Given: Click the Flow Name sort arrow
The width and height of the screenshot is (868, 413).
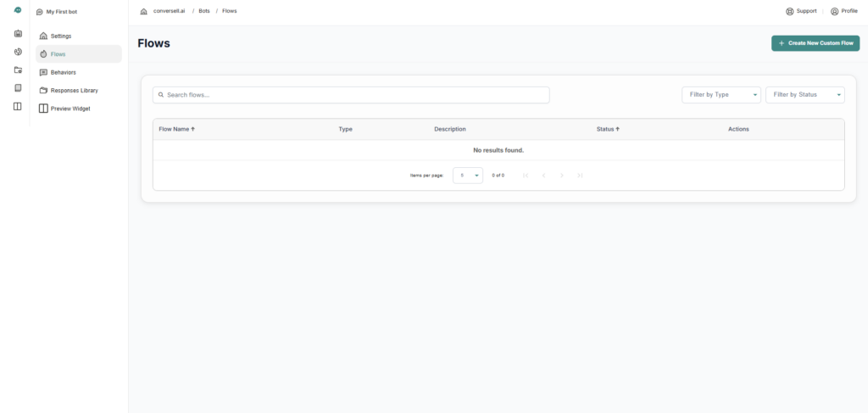Looking at the screenshot, I should coord(193,129).
